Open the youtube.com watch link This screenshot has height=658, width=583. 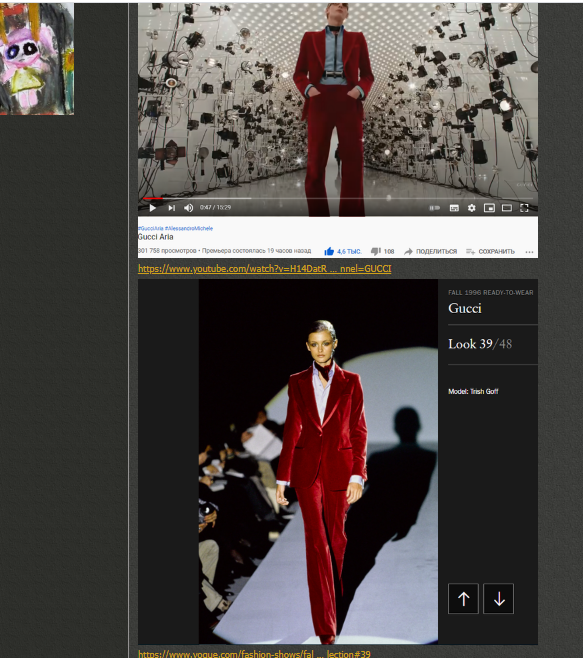tap(264, 269)
